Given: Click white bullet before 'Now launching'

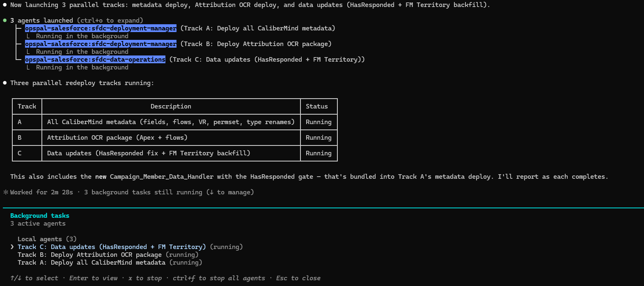Looking at the screenshot, I should [x=5, y=5].
